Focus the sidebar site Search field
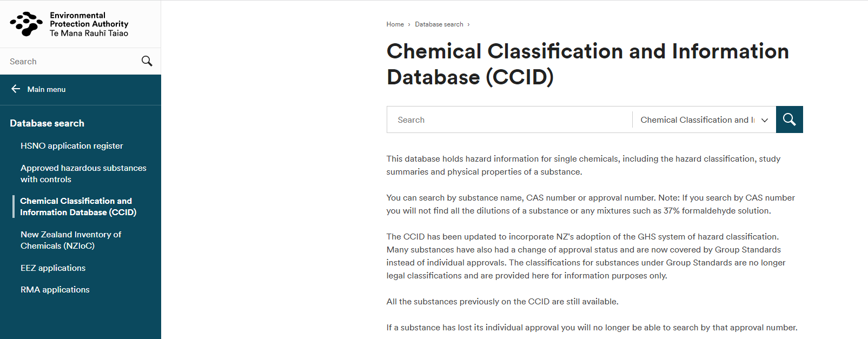The image size is (868, 339). click(70, 62)
